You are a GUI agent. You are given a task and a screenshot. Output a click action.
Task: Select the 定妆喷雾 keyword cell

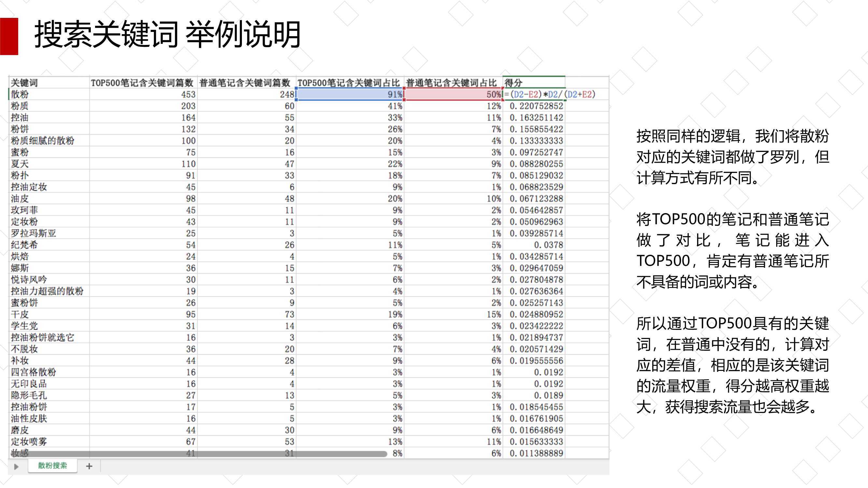[49, 442]
